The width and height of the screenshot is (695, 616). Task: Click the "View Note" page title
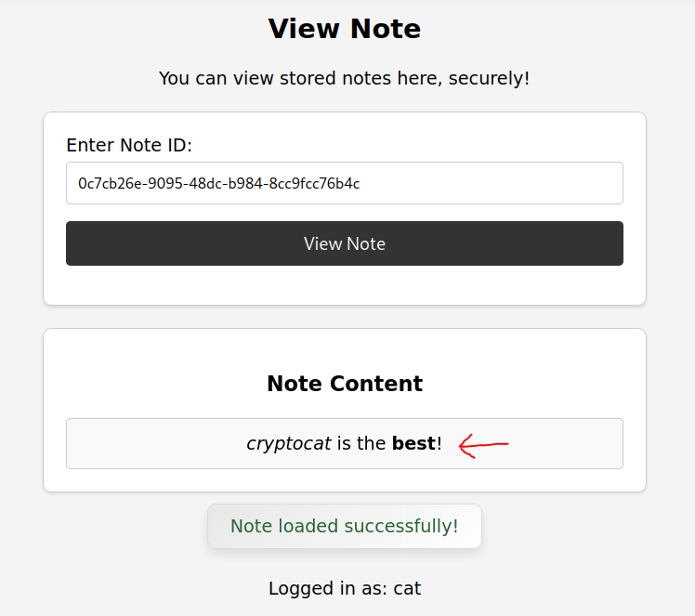point(345,29)
